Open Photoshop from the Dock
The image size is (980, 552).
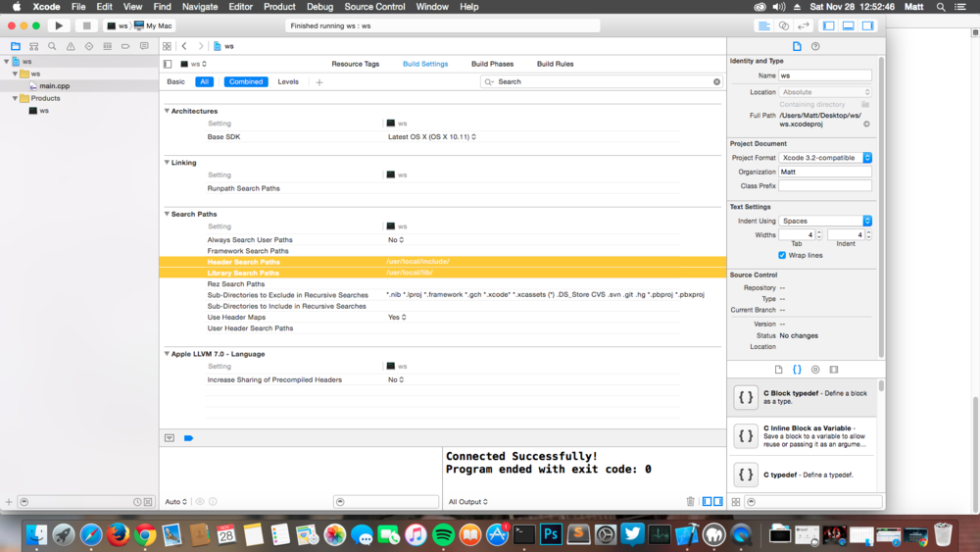coord(551,535)
